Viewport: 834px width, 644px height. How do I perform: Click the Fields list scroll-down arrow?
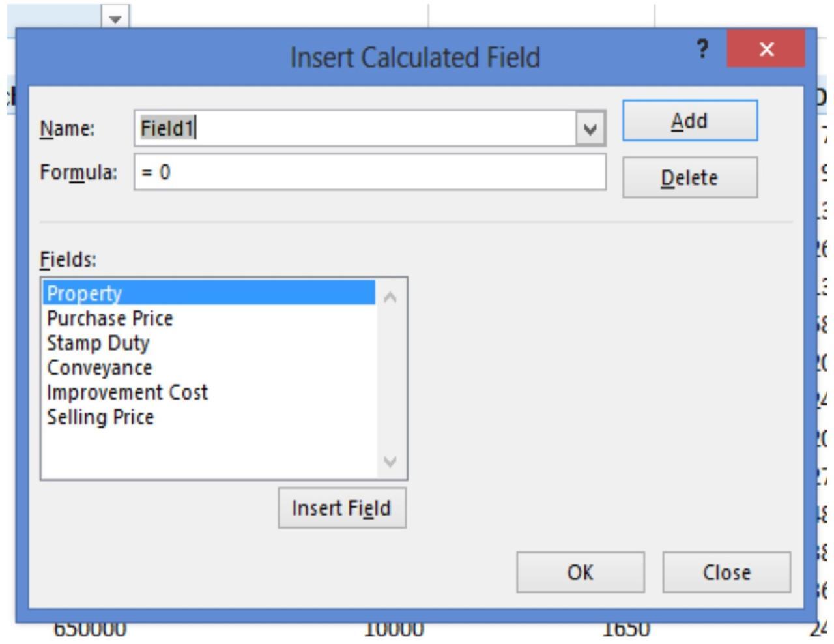pos(392,461)
